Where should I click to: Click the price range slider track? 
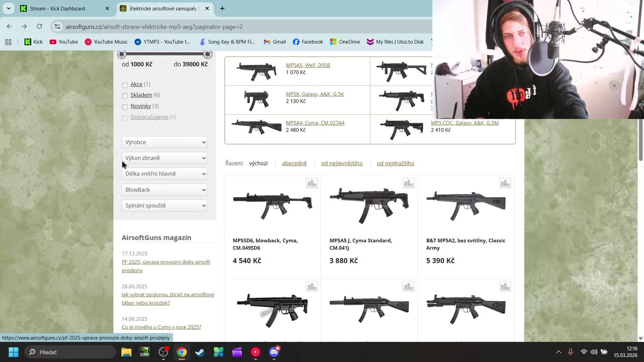(165, 54)
